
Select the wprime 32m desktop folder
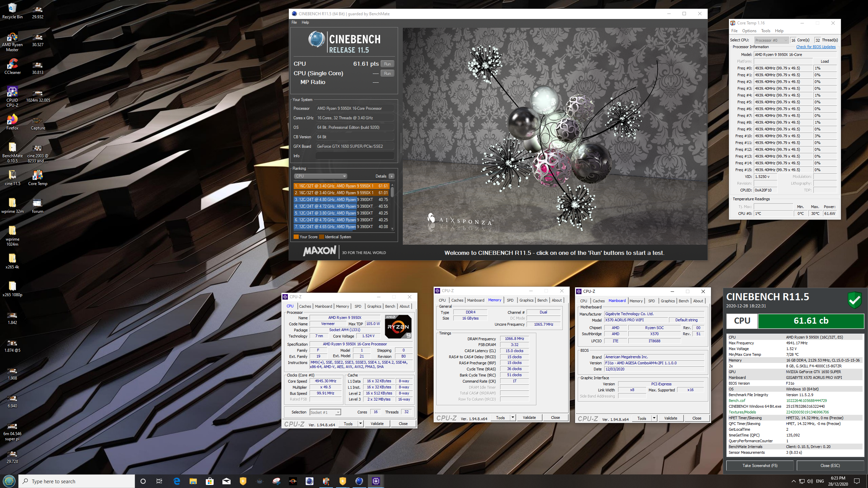pyautogui.click(x=12, y=205)
